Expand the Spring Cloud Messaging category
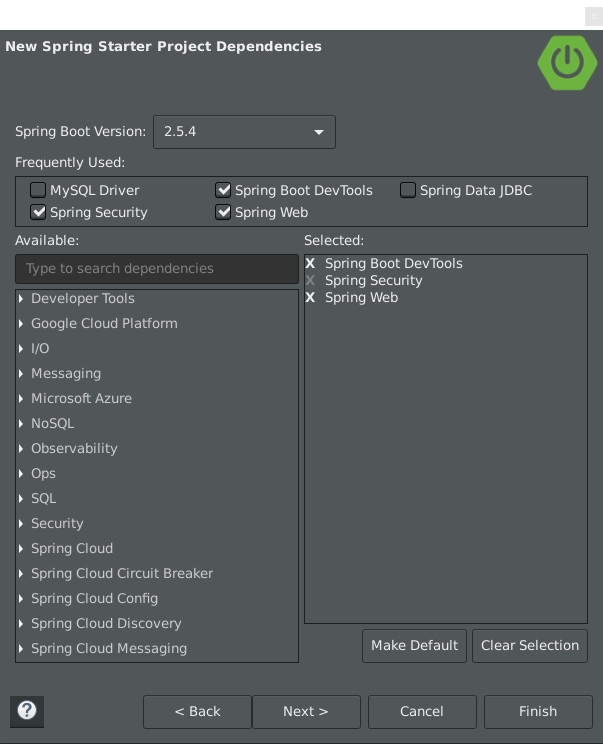 (x=21, y=649)
